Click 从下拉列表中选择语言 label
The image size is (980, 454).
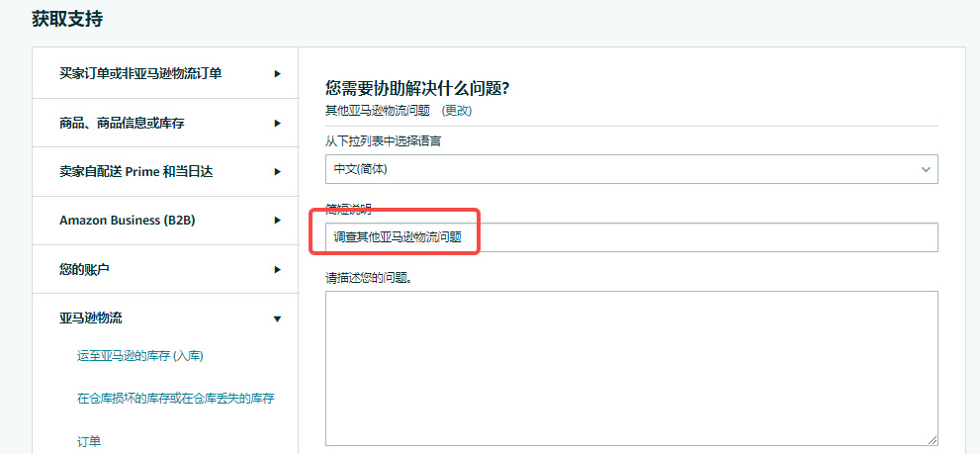click(383, 141)
